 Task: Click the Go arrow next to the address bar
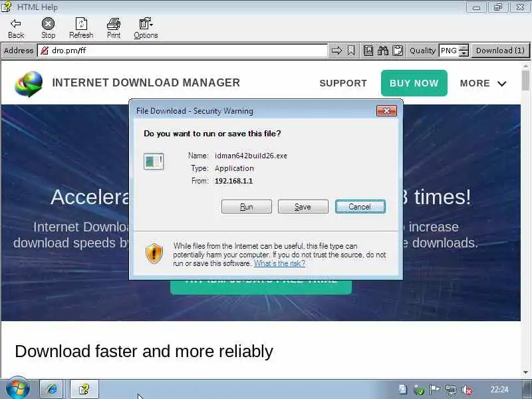(336, 51)
